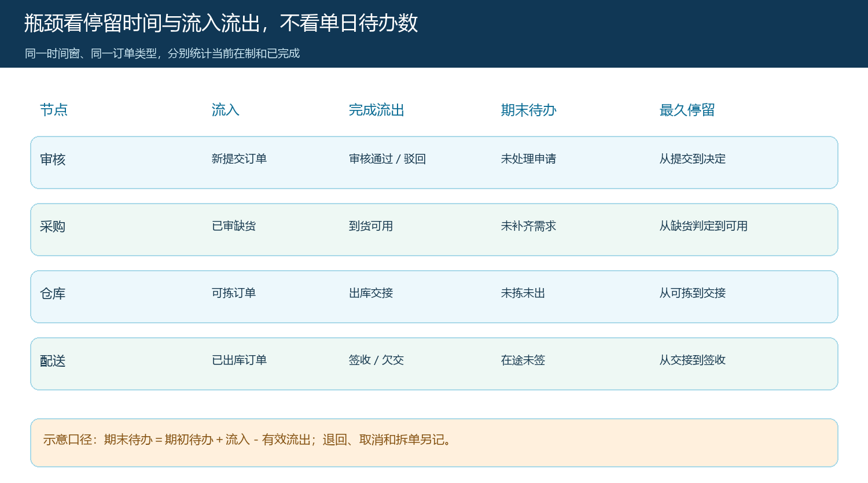The width and height of the screenshot is (868, 483).
Task: Click the 签收 / 欠交 cell
Action: [376, 360]
